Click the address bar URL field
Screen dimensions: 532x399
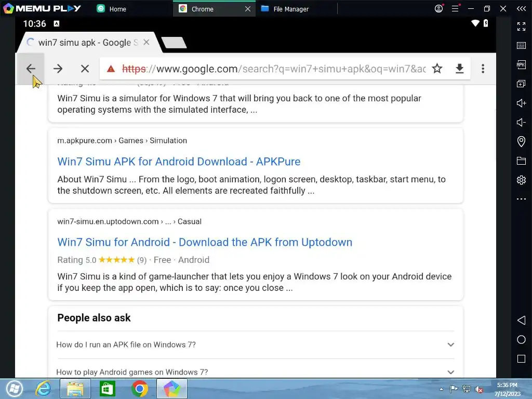[273, 69]
